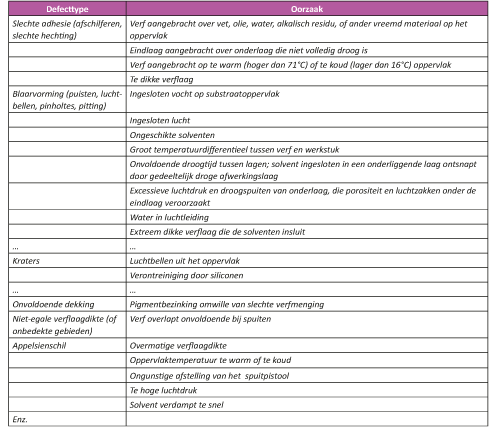This screenshot has width=500, height=436.
Task: Click the Ongeschikte solventen cell
Action: [307, 135]
